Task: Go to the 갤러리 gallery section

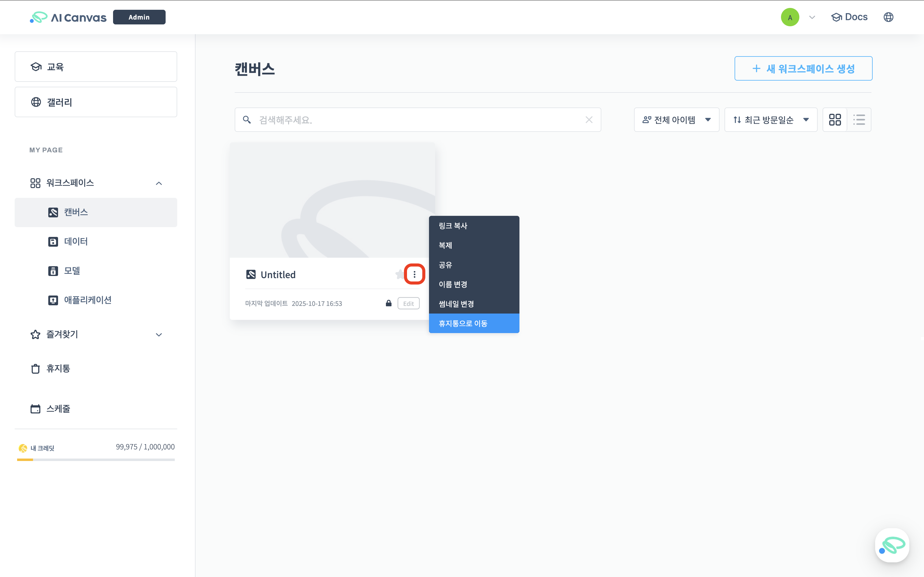Action: (x=95, y=102)
